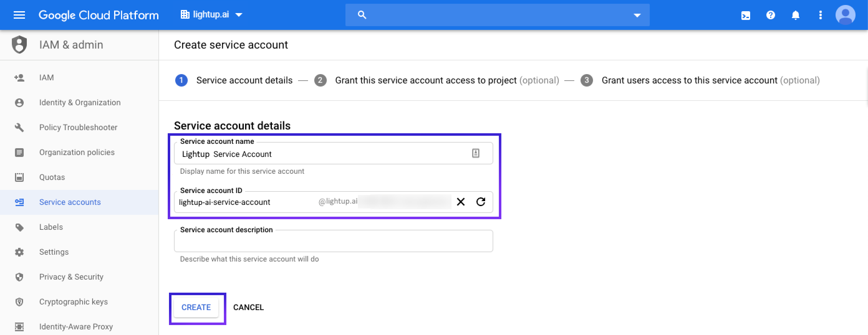Screen dimensions: 868x335
Task: Open Identity & Organization page
Action: click(x=79, y=102)
